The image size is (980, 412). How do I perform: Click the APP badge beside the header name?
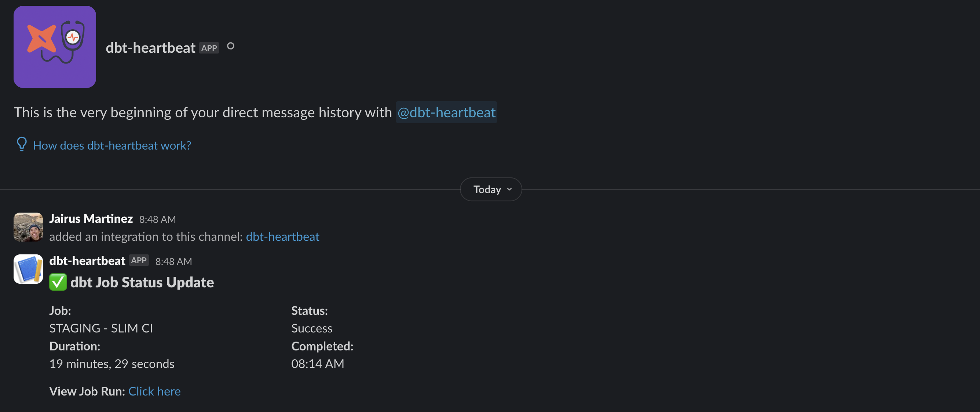pos(209,48)
